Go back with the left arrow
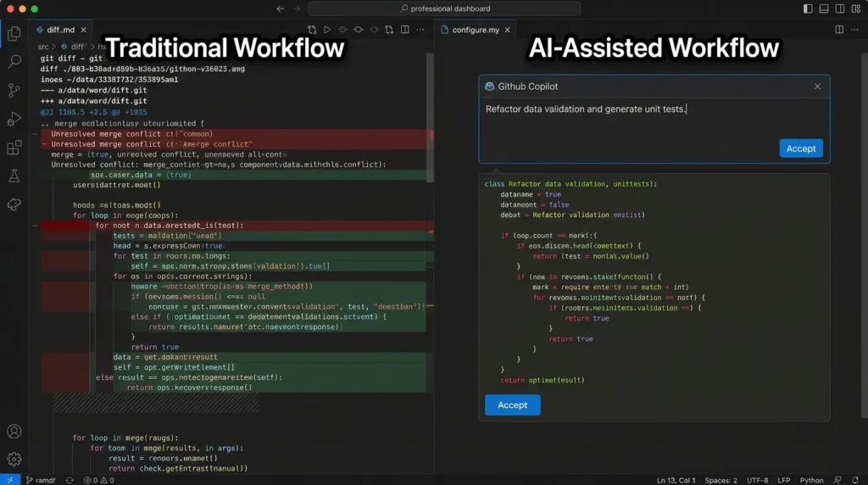This screenshot has width=868, height=485. tap(281, 8)
